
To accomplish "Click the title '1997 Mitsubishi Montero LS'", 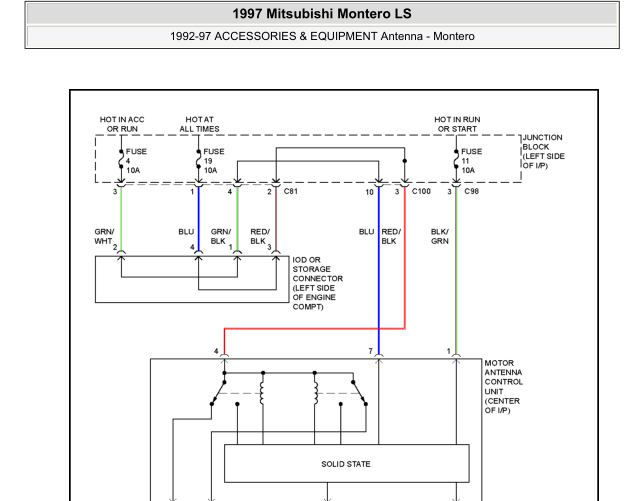I will tap(322, 14).
